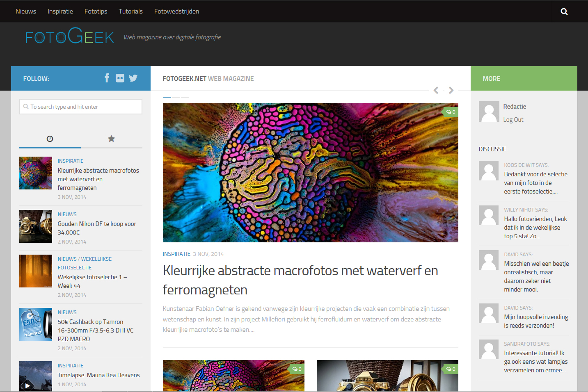Screen dimensions: 588x392
Task: Play the Mauna Kea timelapse thumbnail
Action: (x=36, y=376)
